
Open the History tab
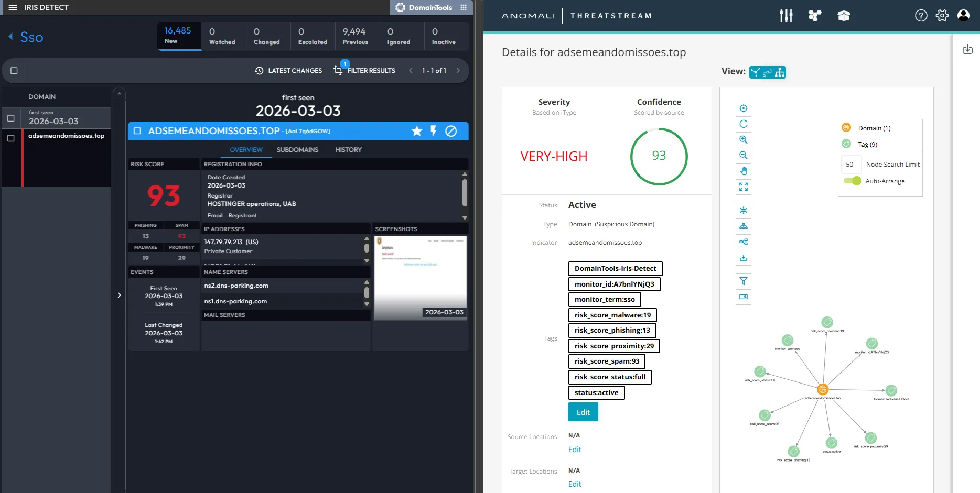pos(349,150)
